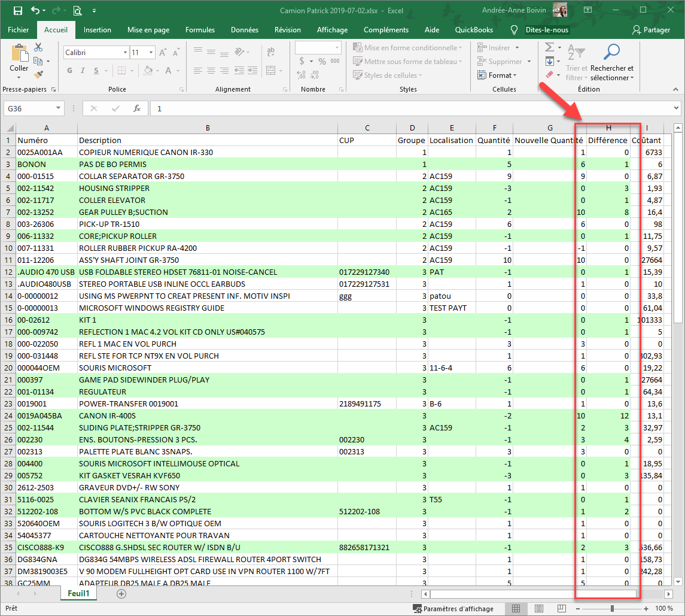Open the Formules ribbon tab
Viewport: 685px width, 616px height.
pyautogui.click(x=200, y=30)
